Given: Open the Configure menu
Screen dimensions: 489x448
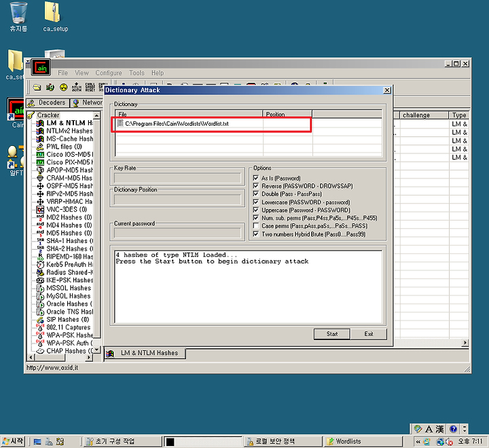Looking at the screenshot, I should click(109, 73).
